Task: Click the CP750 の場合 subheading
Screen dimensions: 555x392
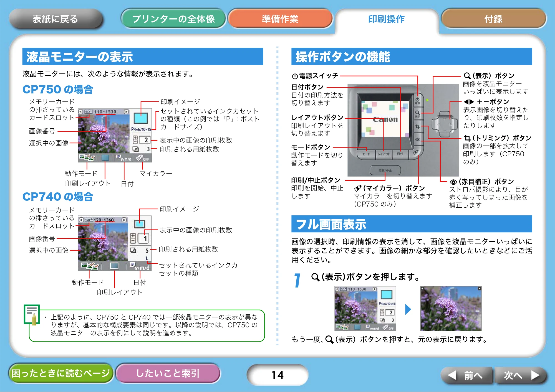Action: (57, 89)
